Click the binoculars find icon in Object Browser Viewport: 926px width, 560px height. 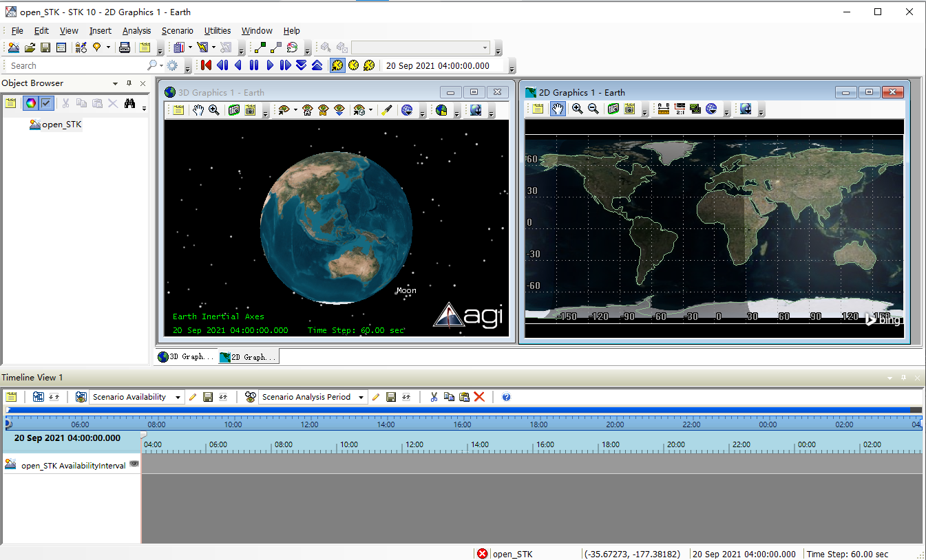point(129,103)
